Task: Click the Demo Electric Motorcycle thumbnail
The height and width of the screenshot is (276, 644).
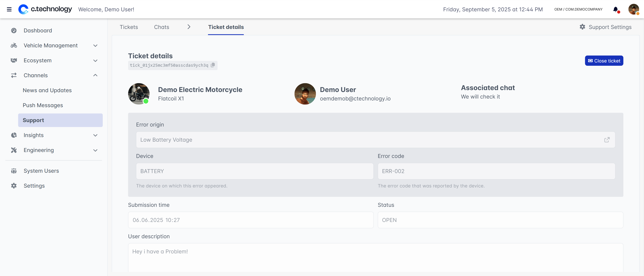Action: click(x=139, y=94)
